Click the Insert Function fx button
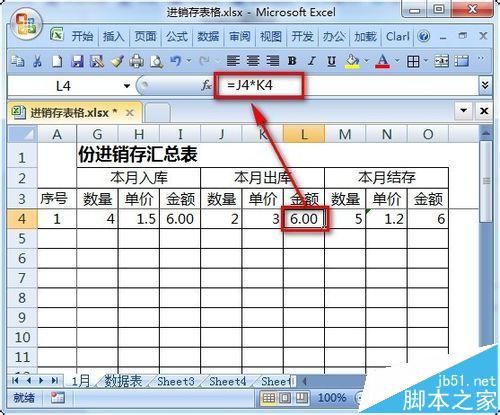Viewport: 500px width, 415px height. pyautogui.click(x=206, y=86)
